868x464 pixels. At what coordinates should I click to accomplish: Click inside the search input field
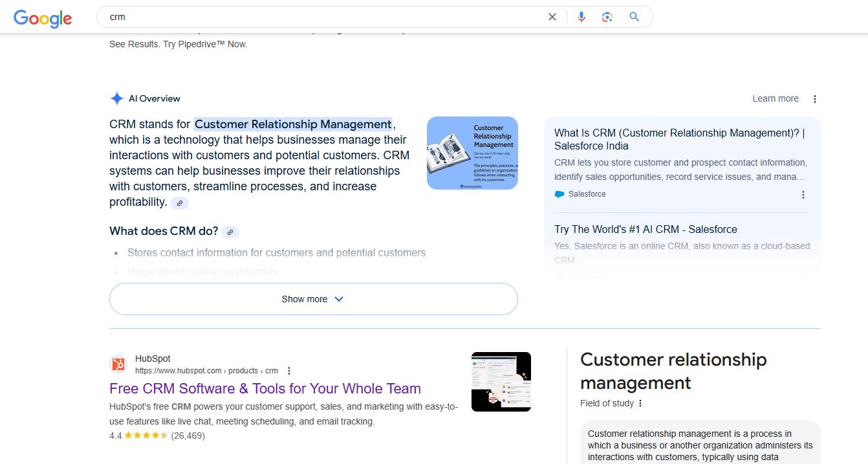click(291, 17)
